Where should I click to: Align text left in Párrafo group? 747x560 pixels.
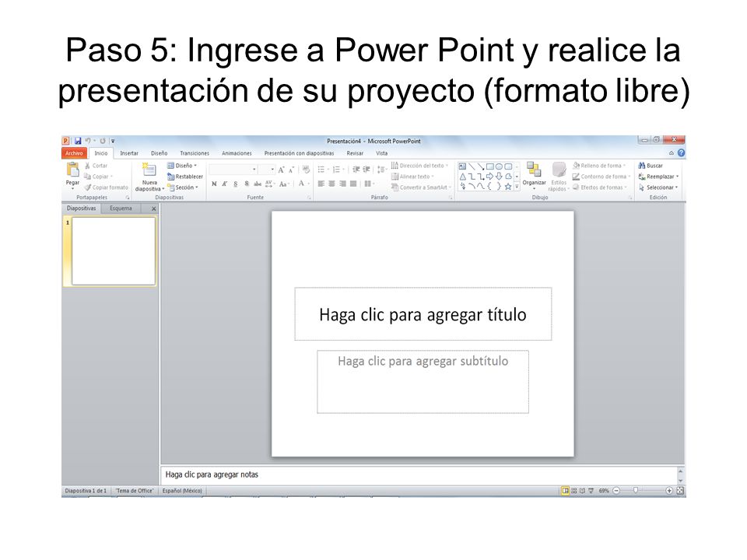[x=321, y=184]
